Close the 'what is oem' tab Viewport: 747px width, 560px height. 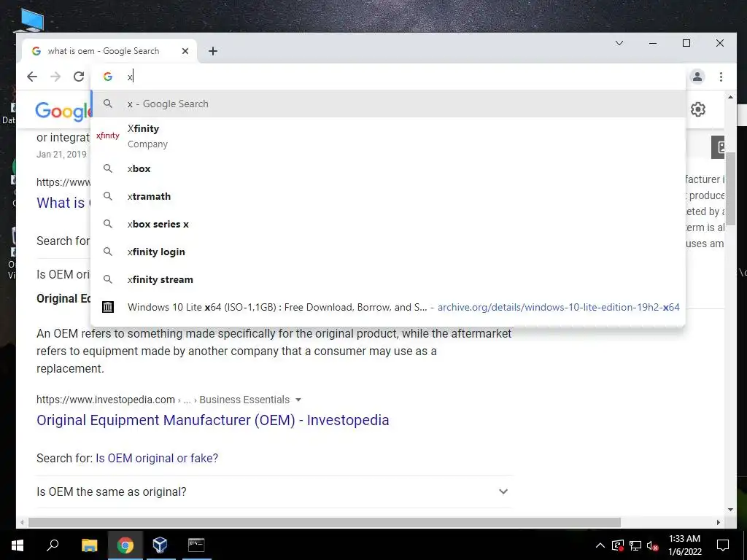(x=185, y=51)
